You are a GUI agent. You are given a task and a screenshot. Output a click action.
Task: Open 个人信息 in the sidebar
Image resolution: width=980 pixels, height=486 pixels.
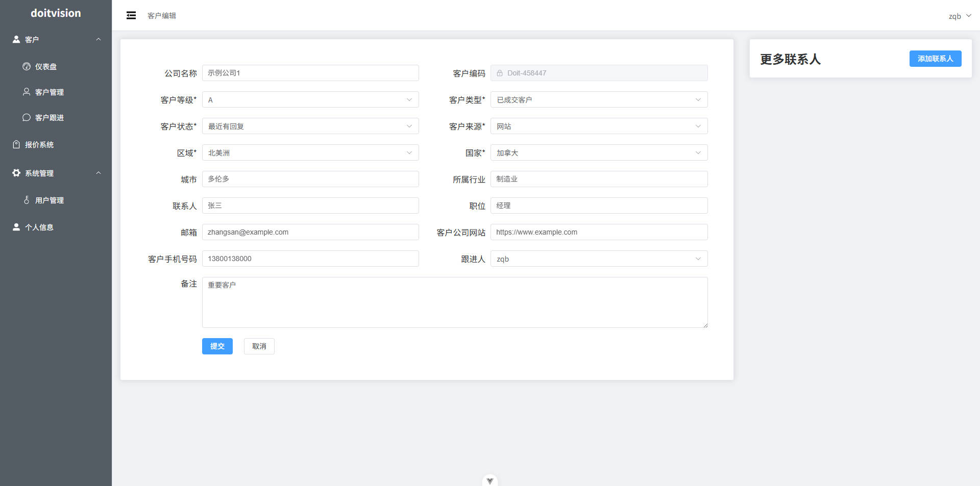click(56, 227)
